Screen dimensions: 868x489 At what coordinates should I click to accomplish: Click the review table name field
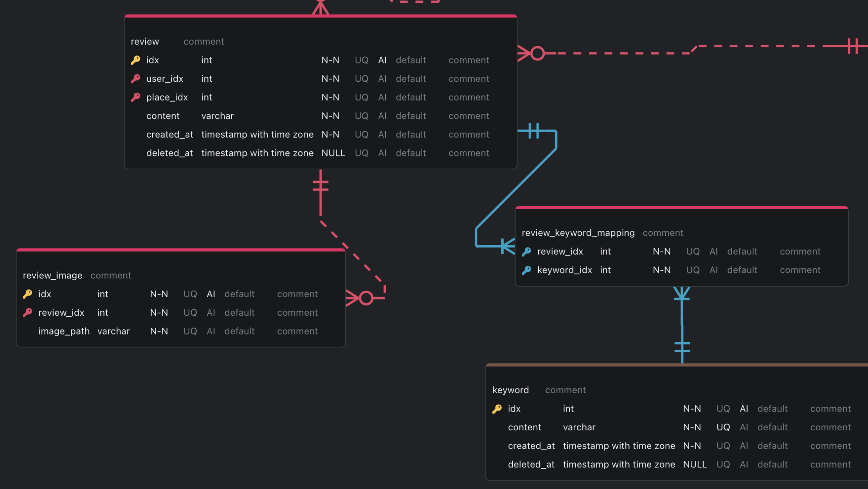[145, 41]
